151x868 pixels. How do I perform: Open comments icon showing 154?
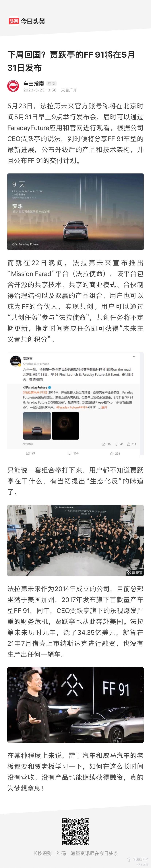(73, 453)
